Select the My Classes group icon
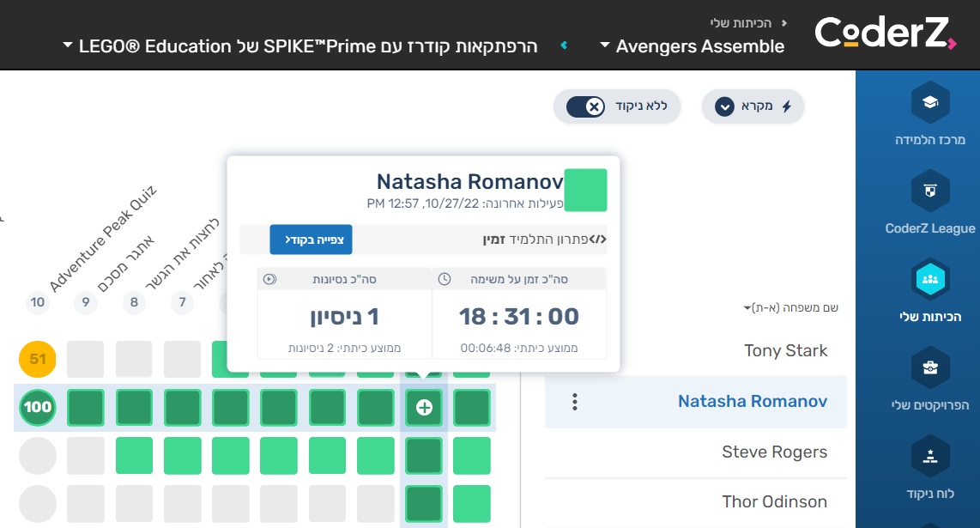This screenshot has height=528, width=980. tap(929, 279)
